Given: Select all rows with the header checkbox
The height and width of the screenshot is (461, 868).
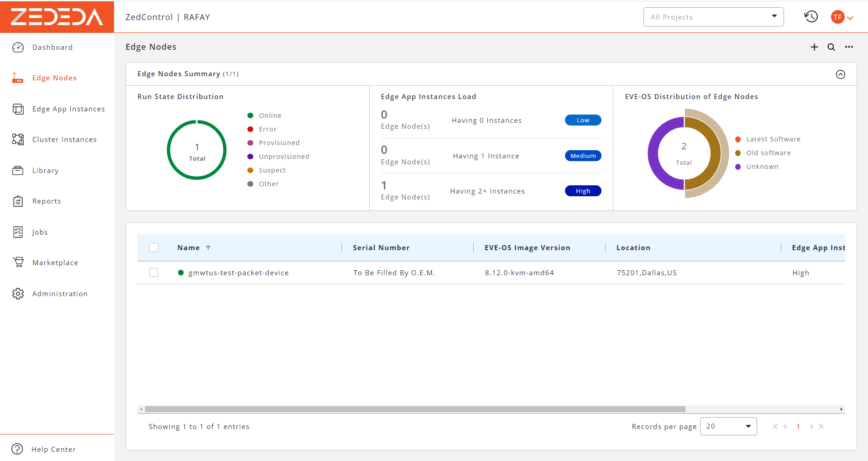Looking at the screenshot, I should click(x=154, y=247).
